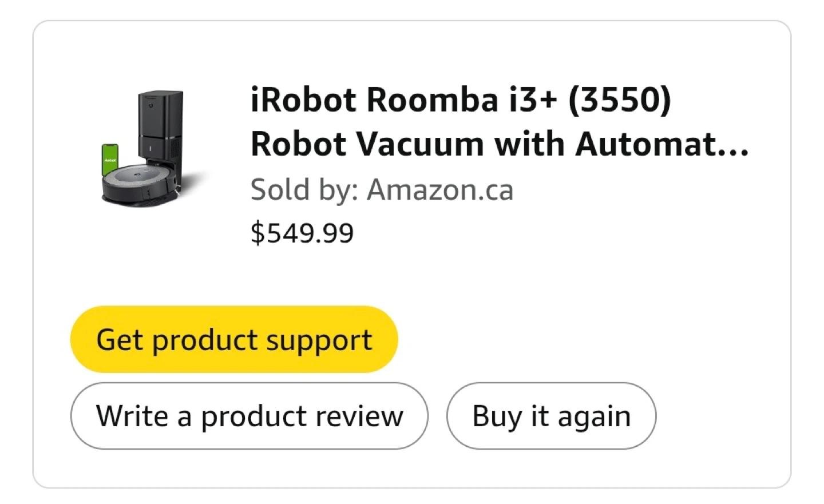Viewport: 824px width, 504px height.
Task: Click the "Sold by:" label
Action: click(x=304, y=189)
